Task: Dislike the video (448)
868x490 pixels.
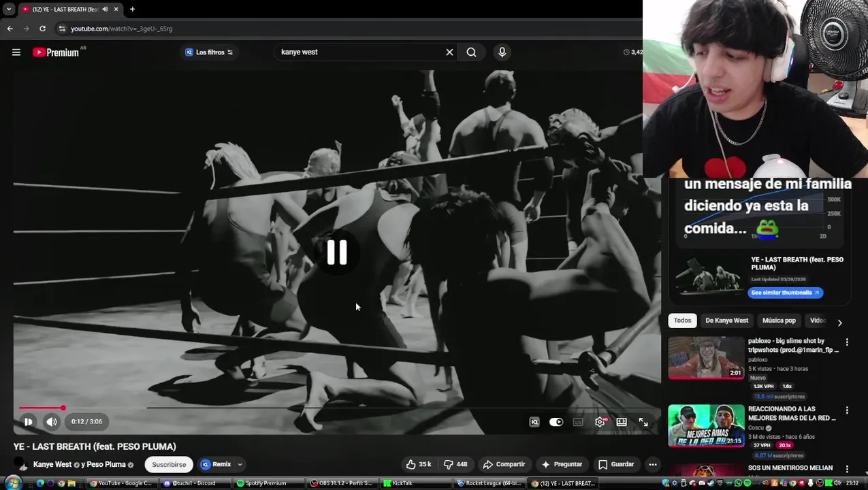Action: pyautogui.click(x=456, y=465)
